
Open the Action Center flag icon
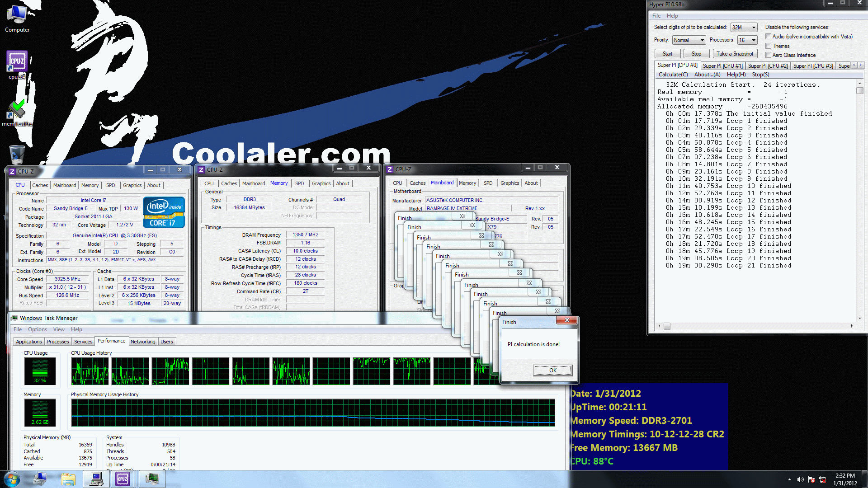[x=811, y=479]
